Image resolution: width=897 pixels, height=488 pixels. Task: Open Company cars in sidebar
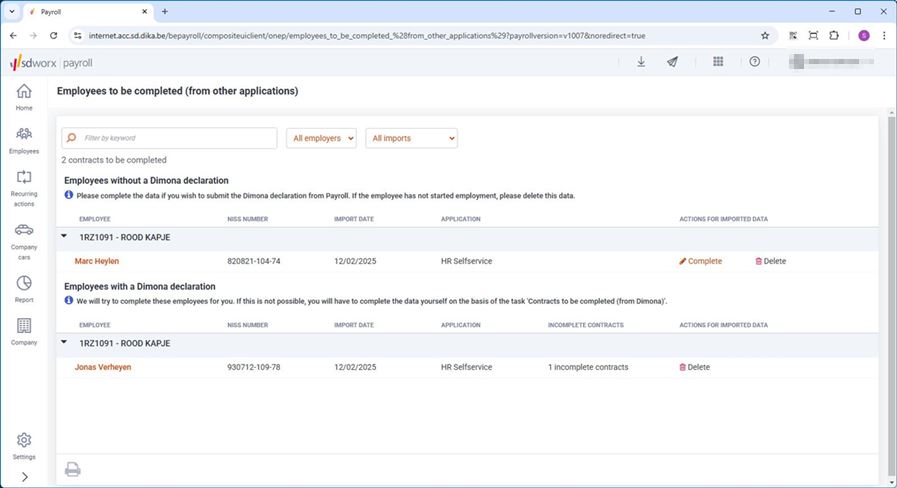tap(24, 231)
